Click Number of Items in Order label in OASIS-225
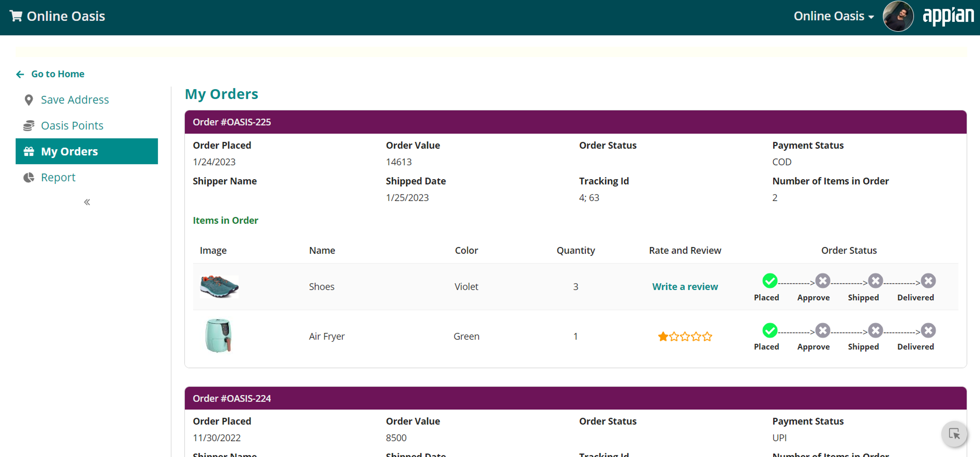The width and height of the screenshot is (980, 457). (x=830, y=181)
